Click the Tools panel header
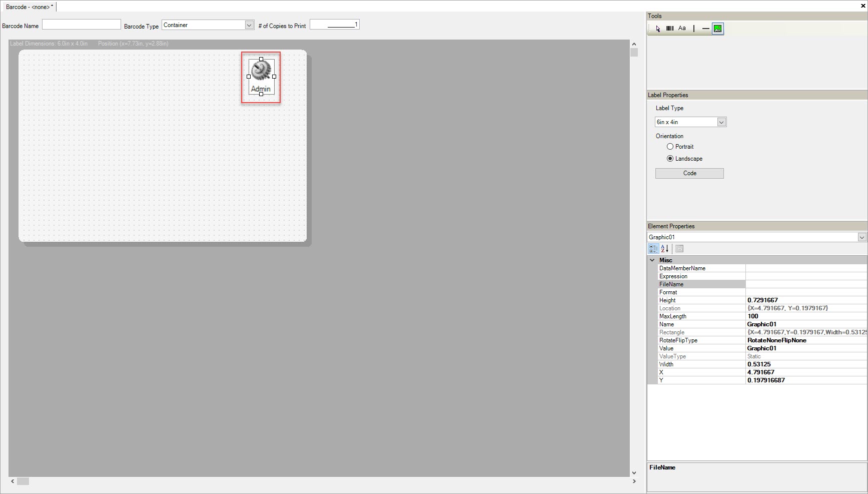 point(757,16)
